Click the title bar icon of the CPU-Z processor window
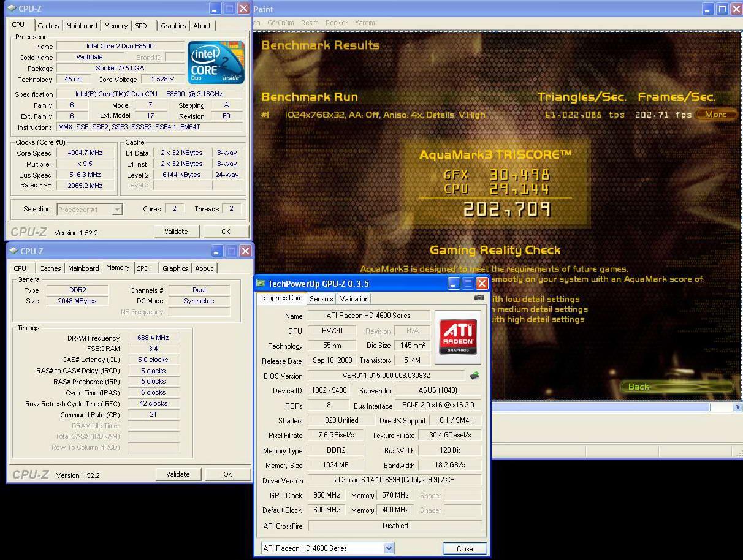The width and height of the screenshot is (743, 560). 12,9
